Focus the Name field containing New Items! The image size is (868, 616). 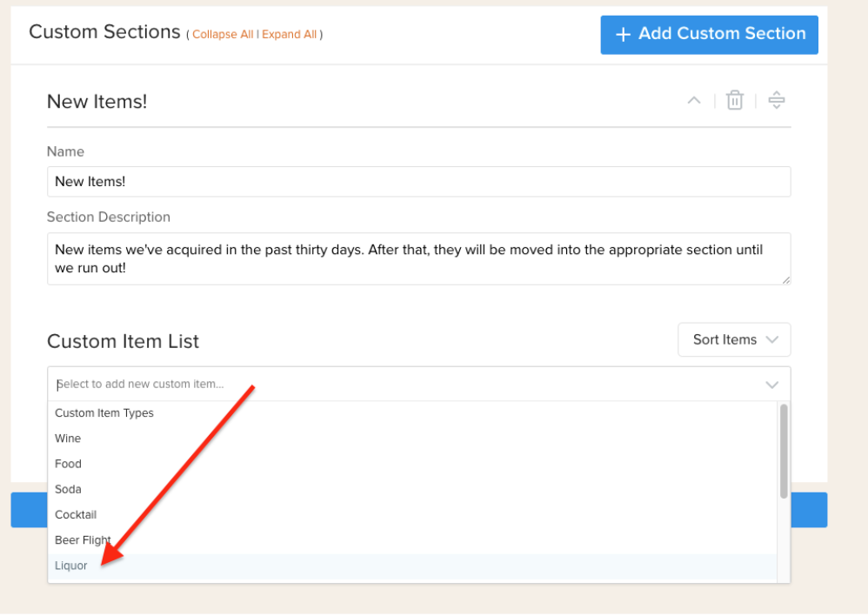coord(418,182)
